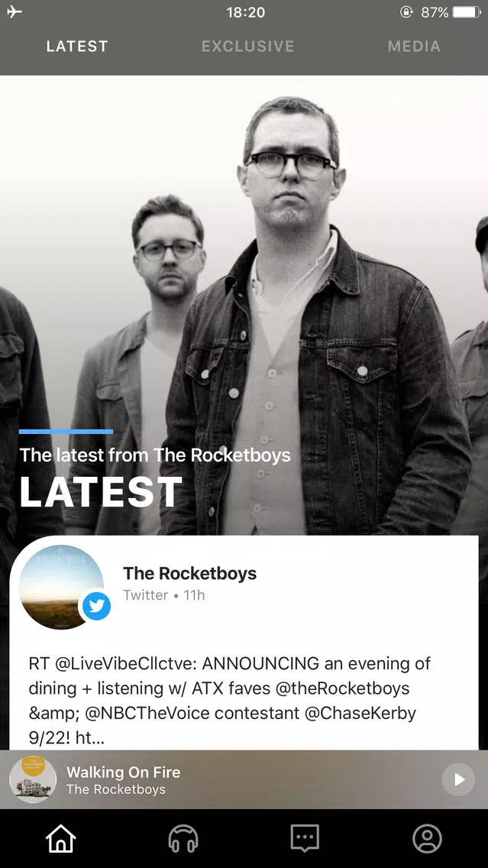This screenshot has height=868, width=488.
Task: Open the user profile tab
Action: pyautogui.click(x=427, y=839)
